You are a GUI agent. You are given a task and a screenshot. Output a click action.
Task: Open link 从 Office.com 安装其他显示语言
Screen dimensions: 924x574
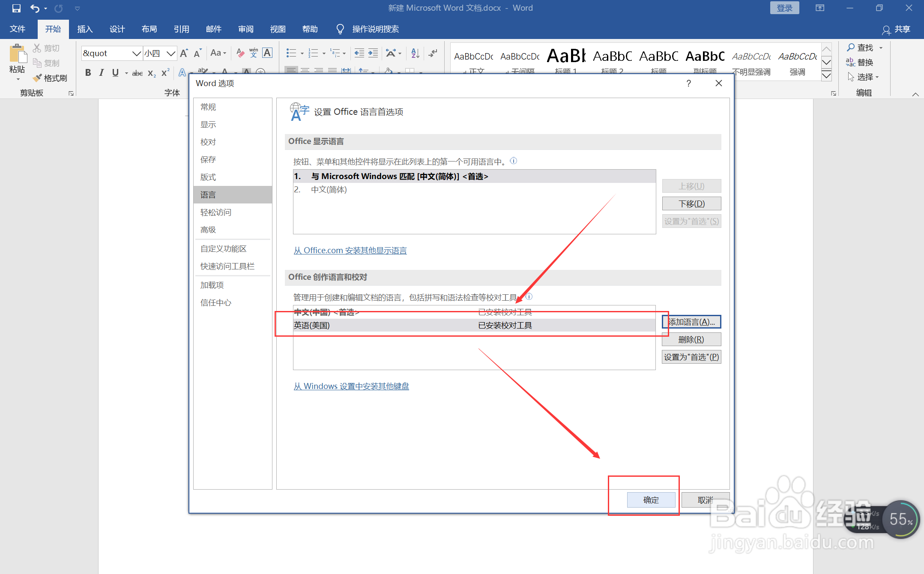click(x=350, y=250)
